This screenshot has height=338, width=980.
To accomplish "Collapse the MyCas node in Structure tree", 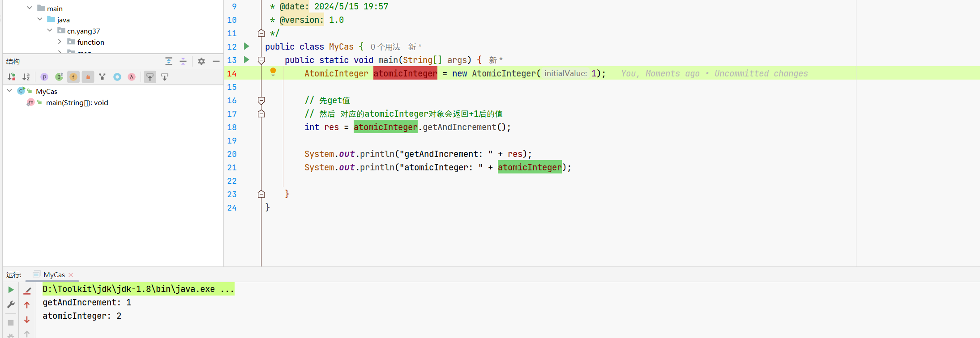I will (x=9, y=91).
